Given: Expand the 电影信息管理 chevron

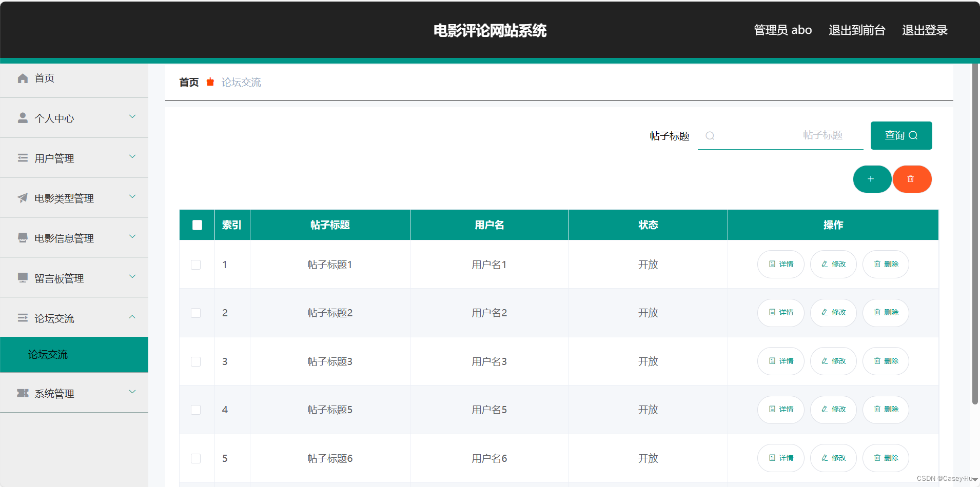Looking at the screenshot, I should click(132, 237).
